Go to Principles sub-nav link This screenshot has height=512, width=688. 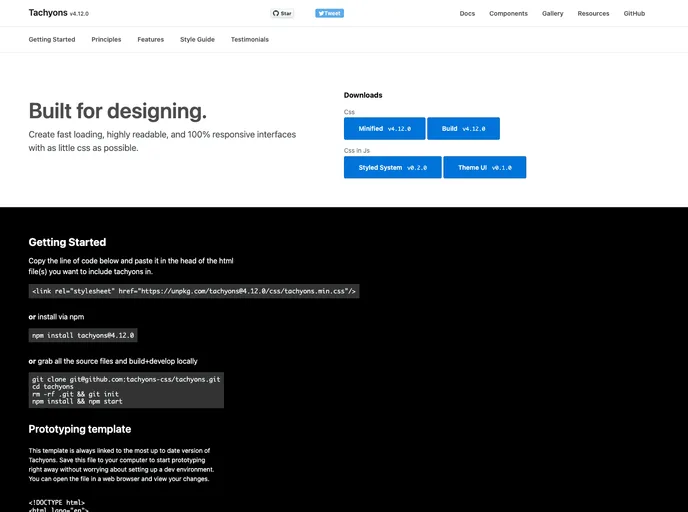click(106, 39)
